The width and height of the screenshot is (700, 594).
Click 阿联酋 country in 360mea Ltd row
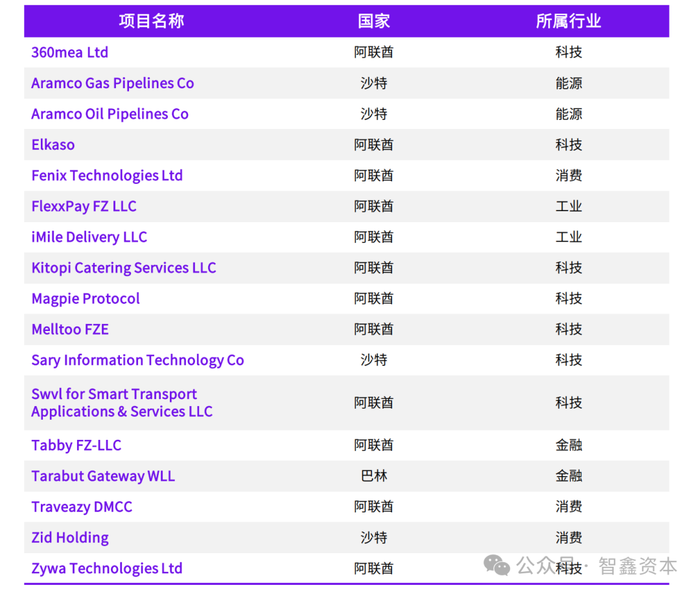pyautogui.click(x=374, y=52)
